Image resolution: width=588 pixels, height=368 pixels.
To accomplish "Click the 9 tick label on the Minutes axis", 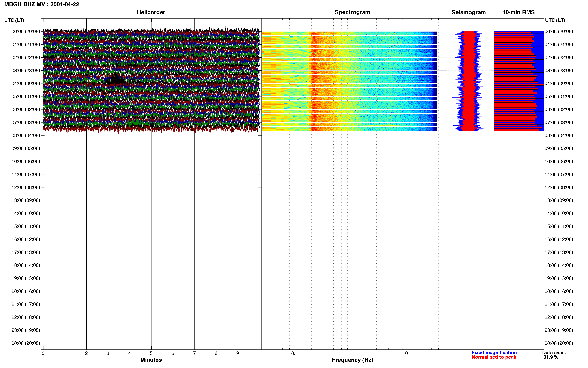I will coord(238,353).
